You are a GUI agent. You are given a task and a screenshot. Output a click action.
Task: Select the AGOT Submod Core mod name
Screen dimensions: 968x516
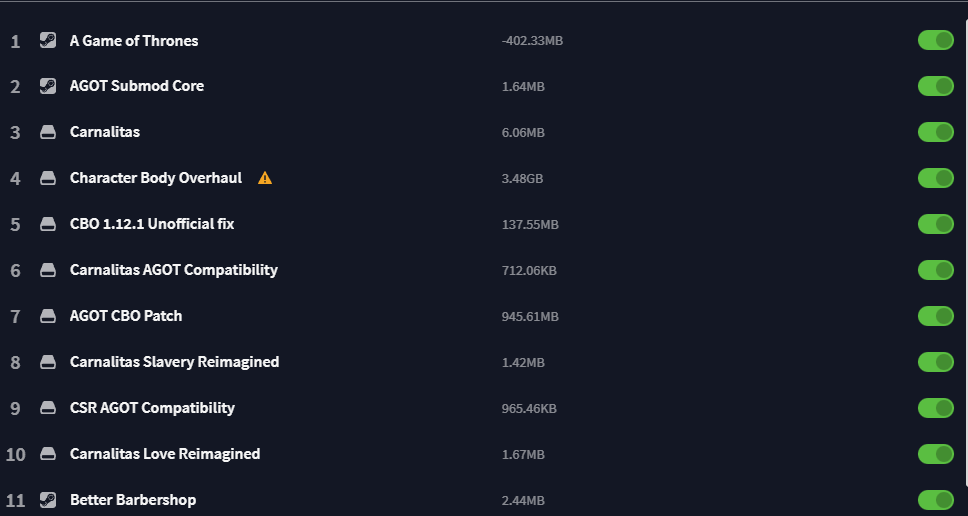(x=137, y=86)
